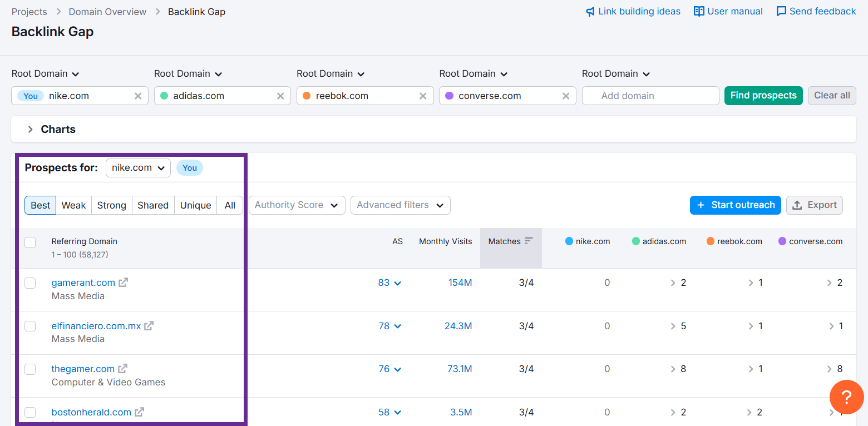Open Root Domain dropdown above reebok.com

[x=331, y=74]
